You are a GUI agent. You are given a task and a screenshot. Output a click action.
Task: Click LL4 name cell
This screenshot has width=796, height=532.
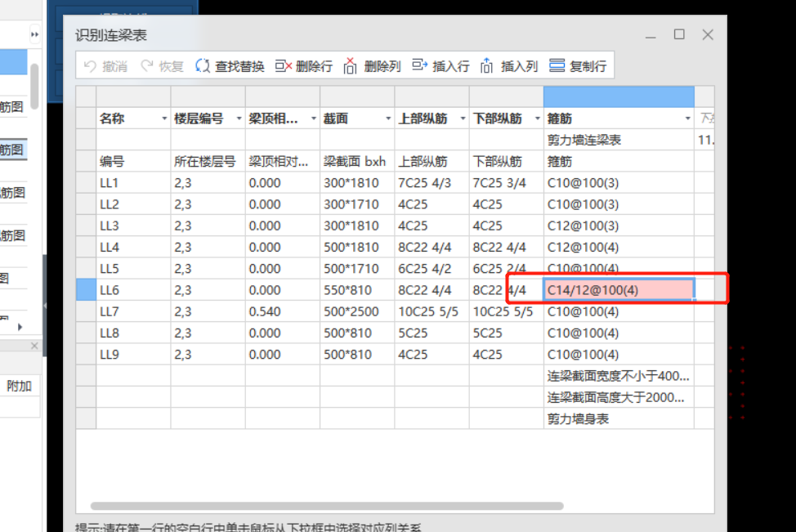133,248
